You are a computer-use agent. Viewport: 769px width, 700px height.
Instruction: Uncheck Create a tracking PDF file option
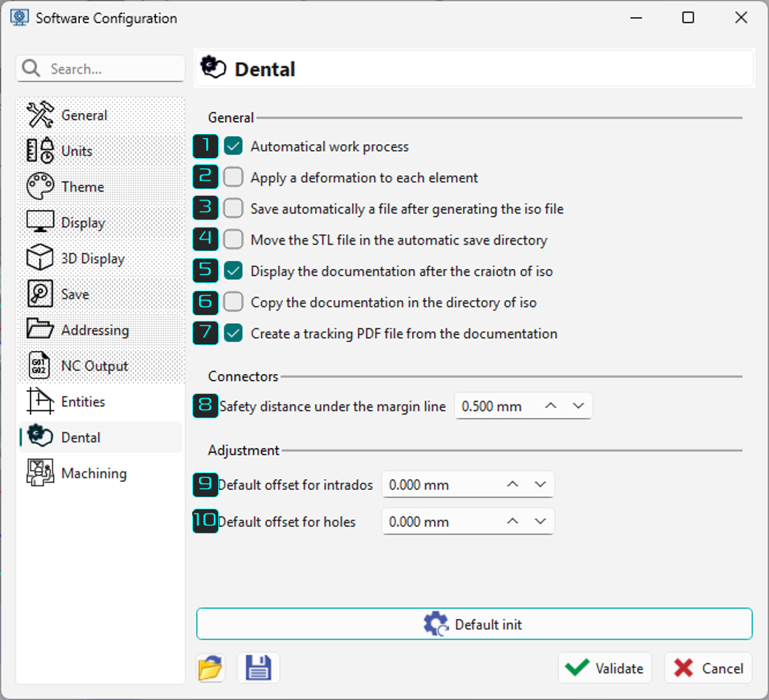234,333
